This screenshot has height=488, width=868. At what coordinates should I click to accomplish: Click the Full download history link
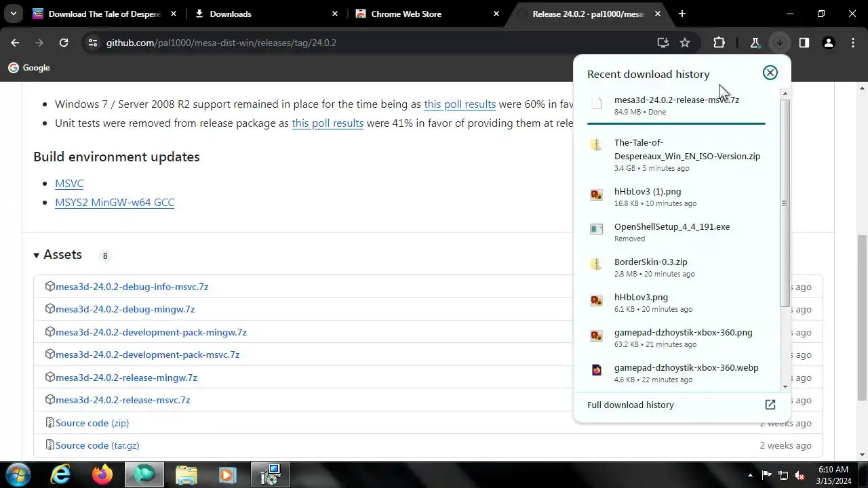[x=630, y=405]
